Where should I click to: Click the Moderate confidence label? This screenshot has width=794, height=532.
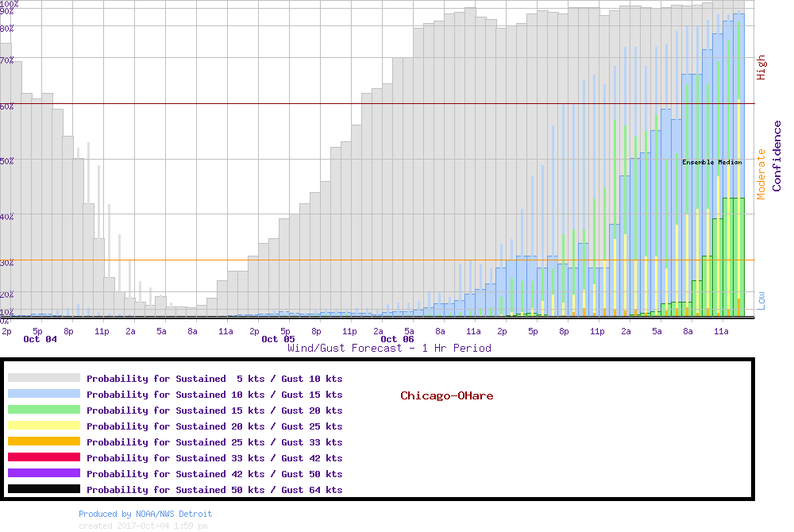761,174
